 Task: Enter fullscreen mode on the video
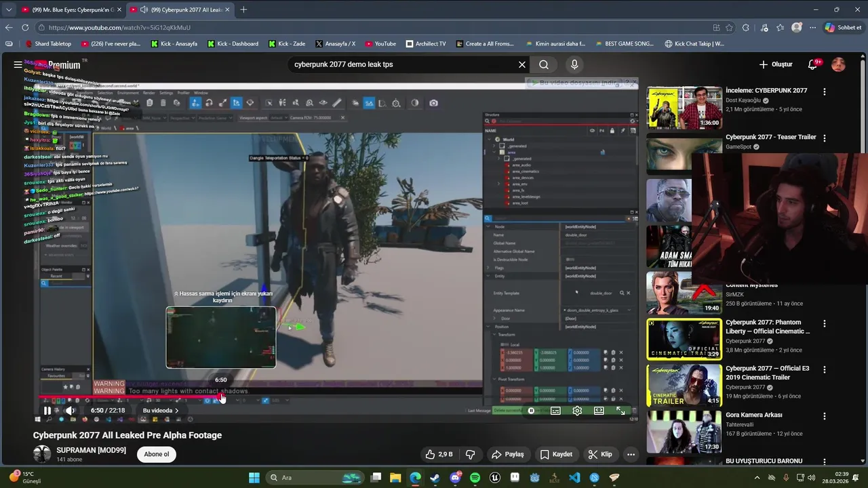[x=620, y=411]
